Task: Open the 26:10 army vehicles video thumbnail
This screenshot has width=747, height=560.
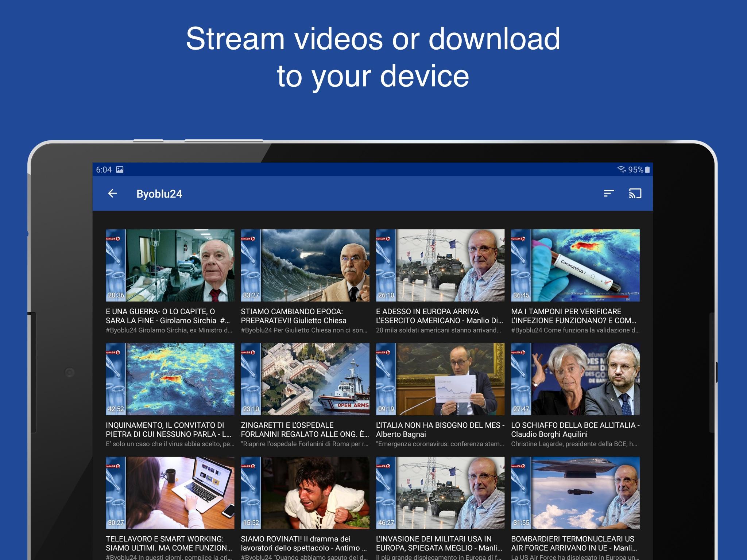Action: [440, 265]
